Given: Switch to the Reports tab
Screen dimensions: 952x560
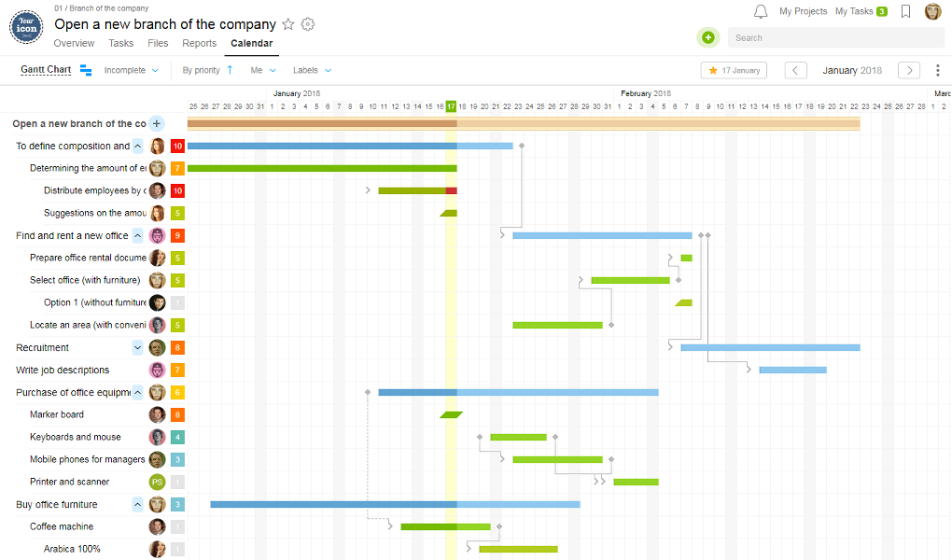Looking at the screenshot, I should pos(199,43).
